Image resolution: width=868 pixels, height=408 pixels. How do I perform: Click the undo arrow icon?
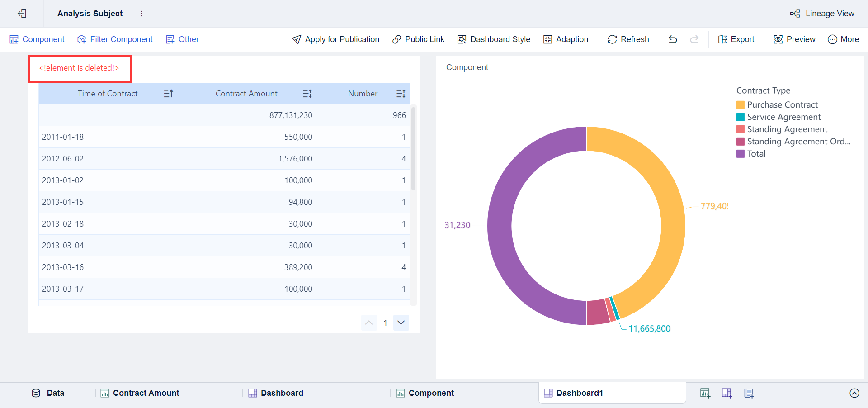(x=673, y=39)
